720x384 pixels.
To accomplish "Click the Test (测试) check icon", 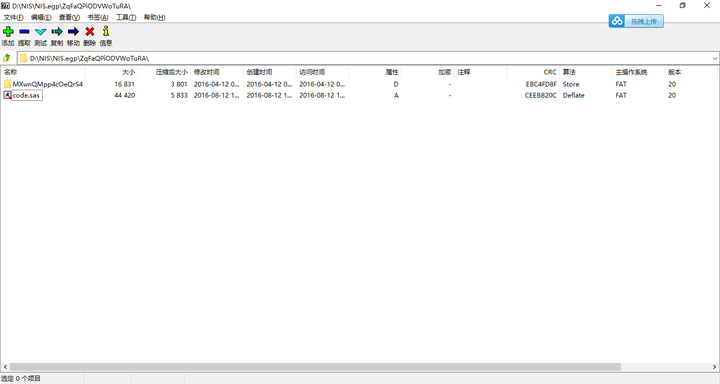I will point(40,32).
